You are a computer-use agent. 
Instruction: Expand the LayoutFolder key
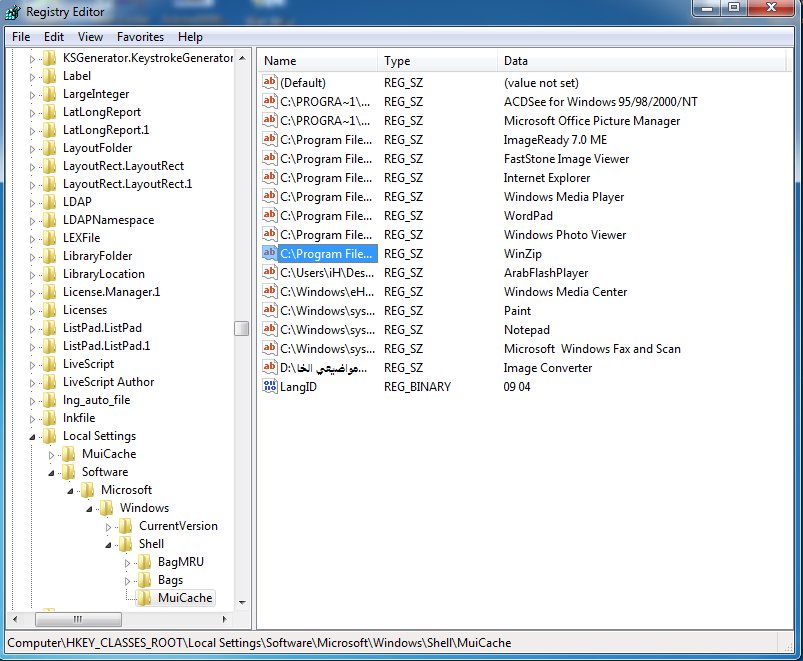pyautogui.click(x=32, y=149)
